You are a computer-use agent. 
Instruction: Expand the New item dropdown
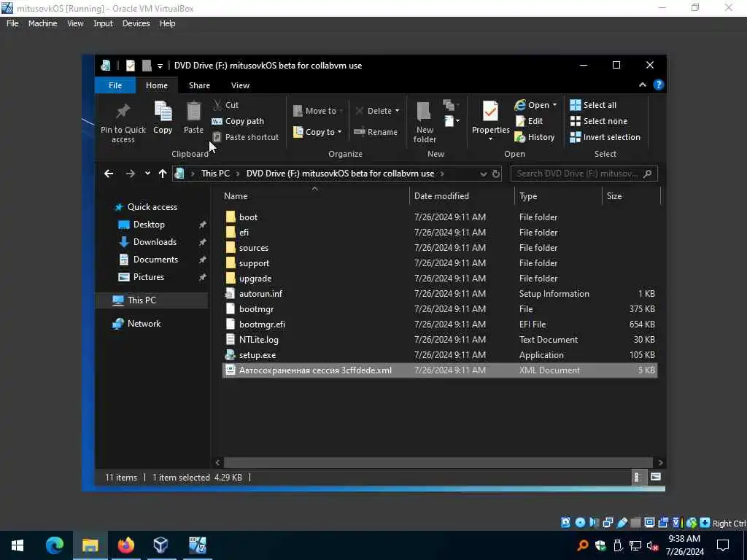pos(452,121)
